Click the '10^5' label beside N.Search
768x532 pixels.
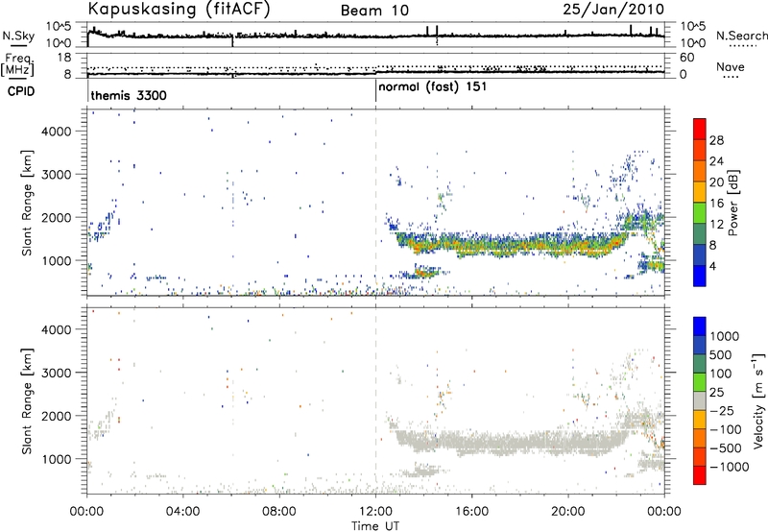(693, 27)
